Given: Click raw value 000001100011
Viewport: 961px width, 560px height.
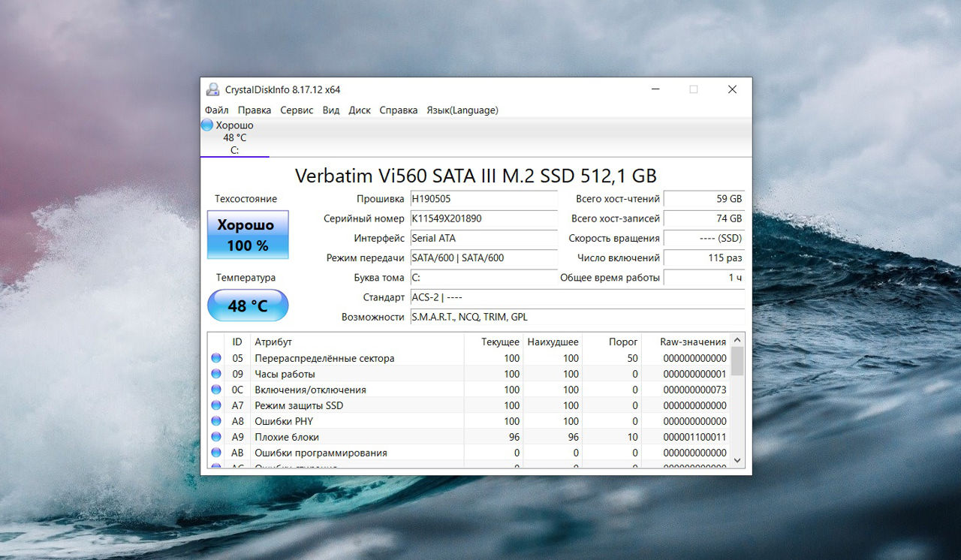Looking at the screenshot, I should 694,437.
